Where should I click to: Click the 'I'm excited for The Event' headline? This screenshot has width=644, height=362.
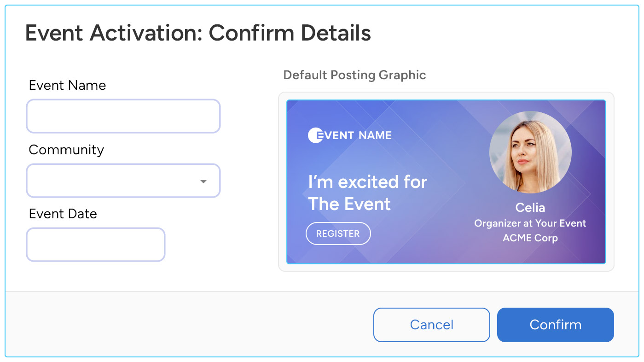[367, 193]
